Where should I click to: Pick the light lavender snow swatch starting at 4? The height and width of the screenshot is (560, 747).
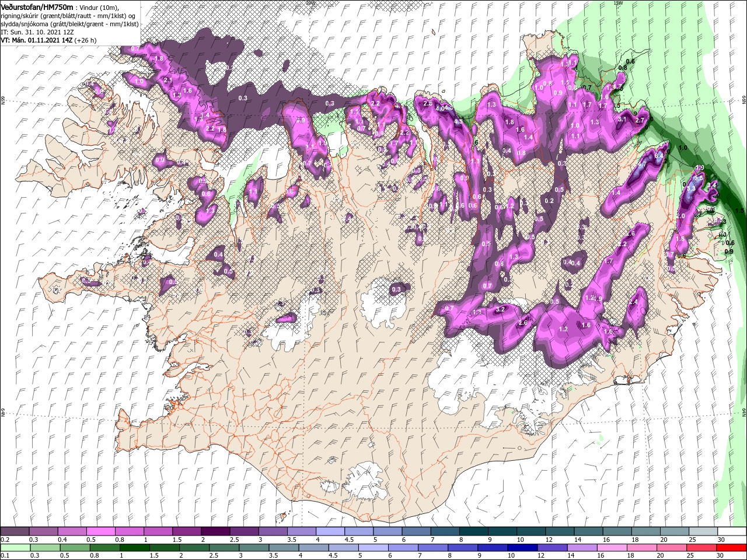tap(329, 531)
